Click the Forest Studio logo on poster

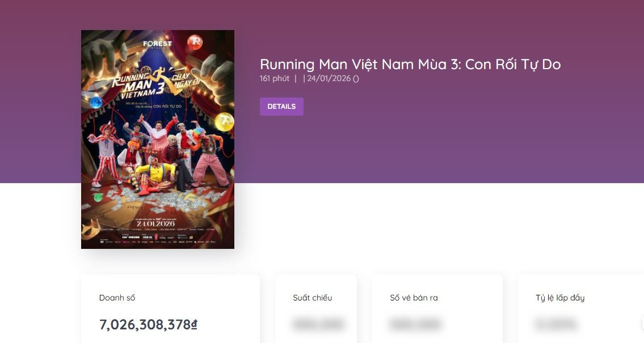158,44
